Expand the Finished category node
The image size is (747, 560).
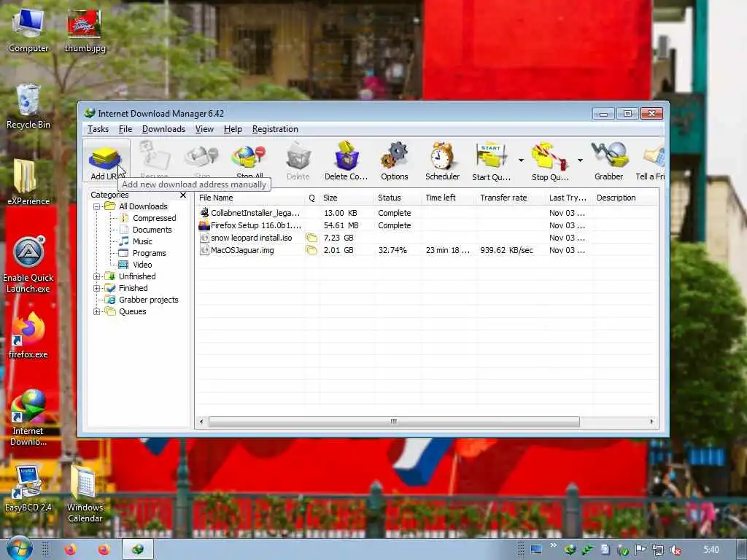(97, 288)
